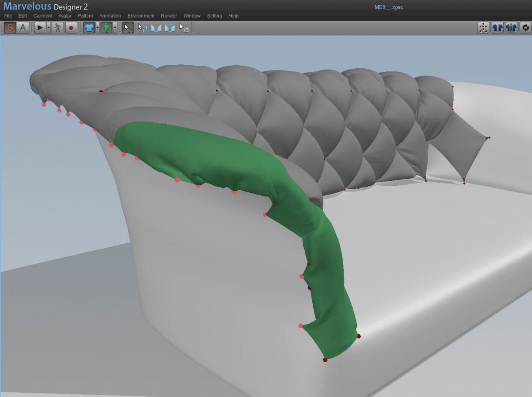Click the MD9__.zpac file title text

[x=389, y=7]
